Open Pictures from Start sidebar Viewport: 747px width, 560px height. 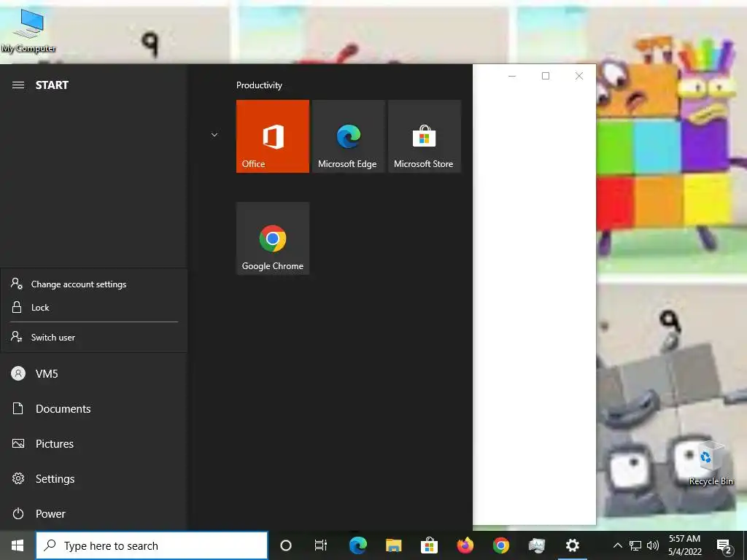(94, 444)
